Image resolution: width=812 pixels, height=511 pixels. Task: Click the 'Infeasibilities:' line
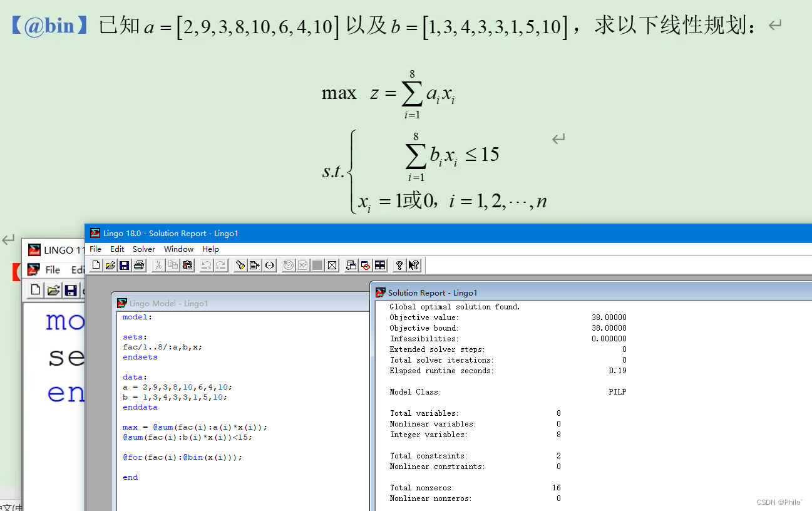pyautogui.click(x=508, y=339)
